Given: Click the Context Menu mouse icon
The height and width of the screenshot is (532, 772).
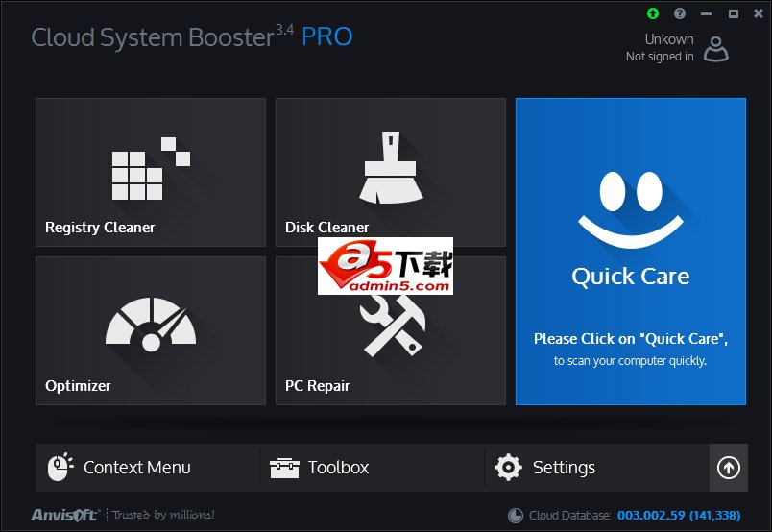Looking at the screenshot, I should coord(60,467).
